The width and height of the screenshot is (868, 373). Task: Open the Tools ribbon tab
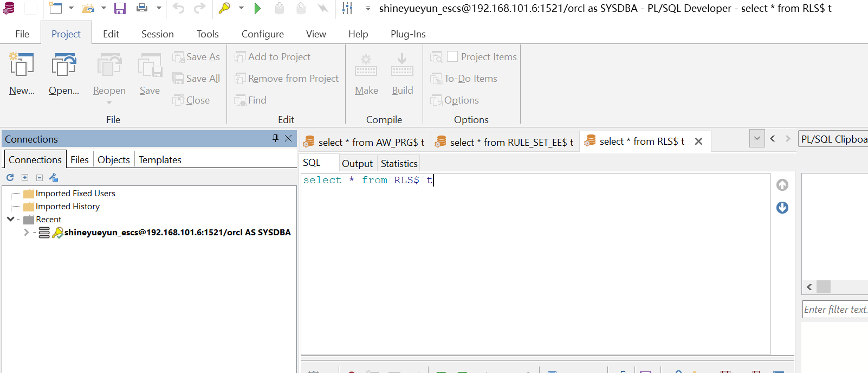point(208,34)
